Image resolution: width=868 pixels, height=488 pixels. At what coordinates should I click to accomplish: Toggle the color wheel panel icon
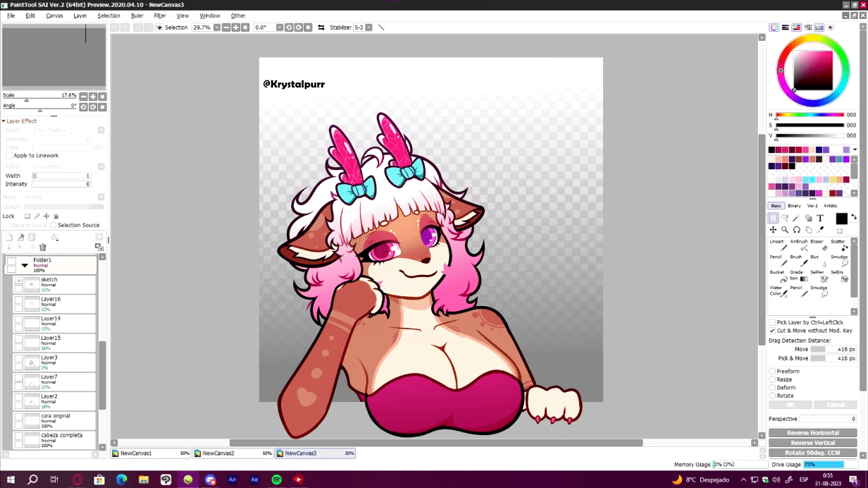tap(774, 28)
